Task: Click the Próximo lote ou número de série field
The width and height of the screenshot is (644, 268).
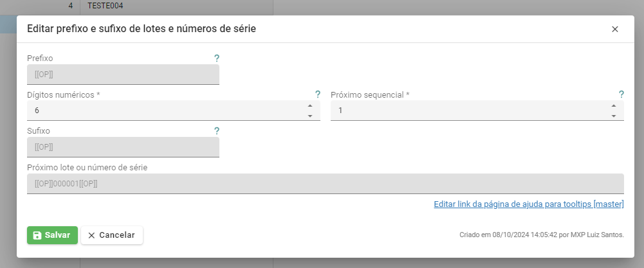Action: [x=325, y=184]
